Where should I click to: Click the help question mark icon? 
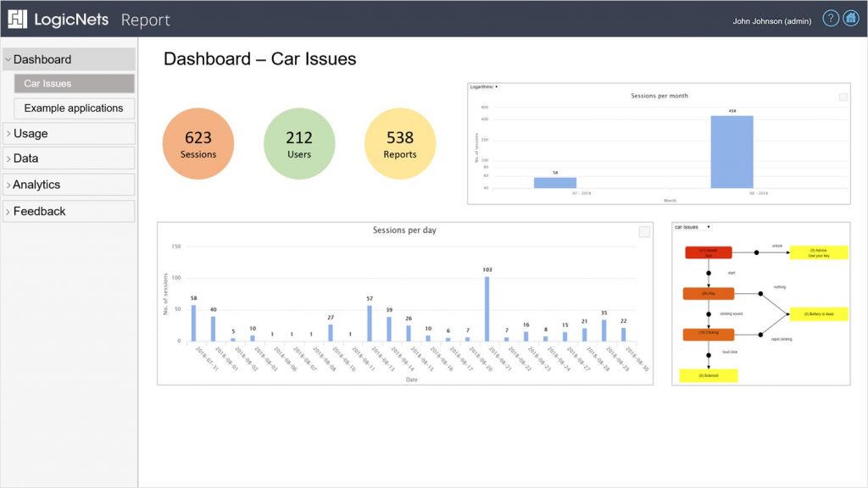tap(831, 19)
